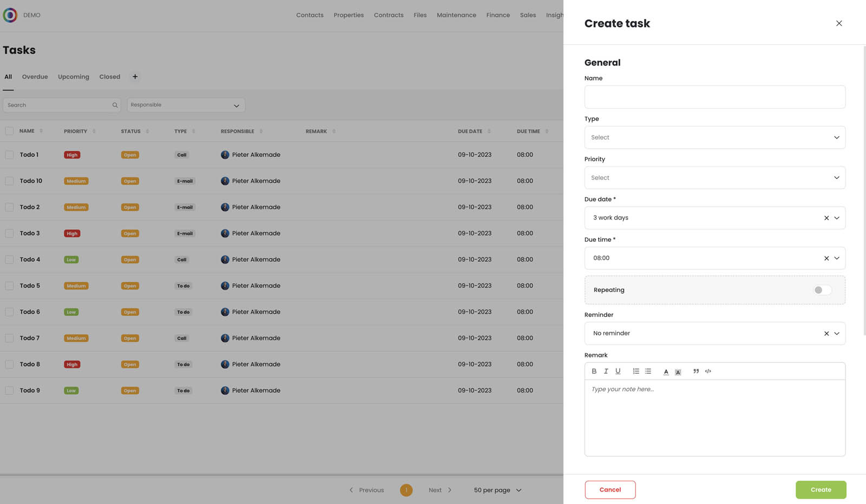The height and width of the screenshot is (504, 866).
Task: Check the select-all checkbox in table header
Action: (x=9, y=131)
